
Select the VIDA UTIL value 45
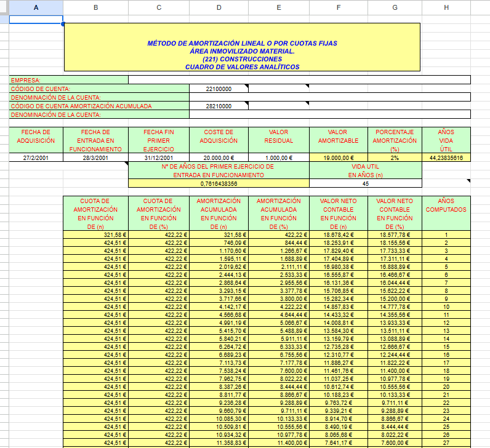[366, 183]
